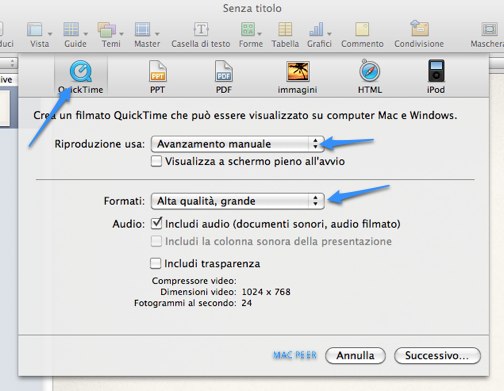The width and height of the screenshot is (504, 391).
Task: Switch to immagini export tab
Action: [297, 77]
